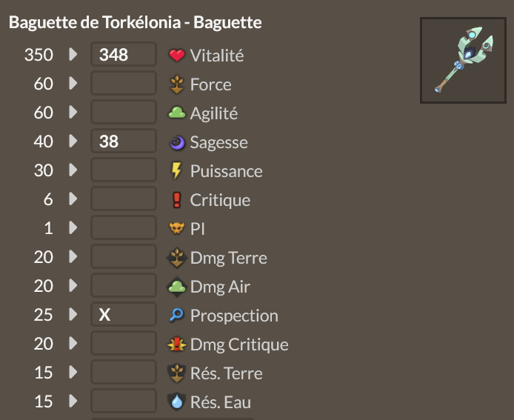Click the arrow next to PI value 1

[x=73, y=229]
